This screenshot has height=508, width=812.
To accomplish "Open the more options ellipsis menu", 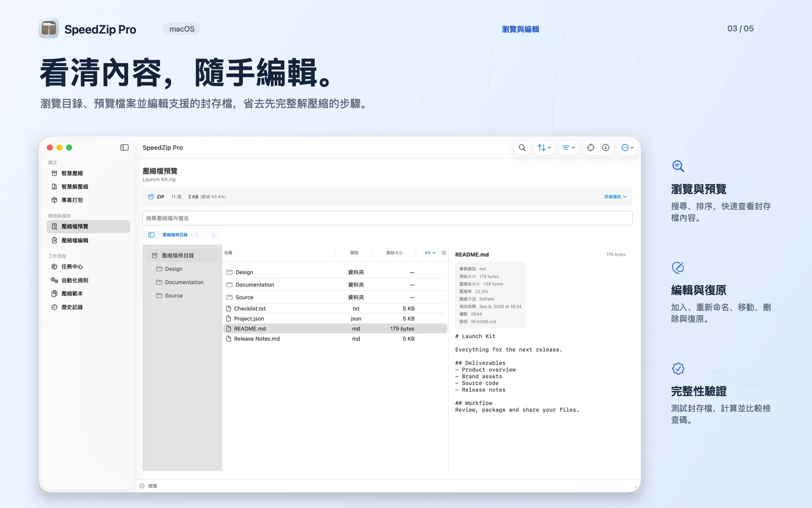I will [628, 148].
